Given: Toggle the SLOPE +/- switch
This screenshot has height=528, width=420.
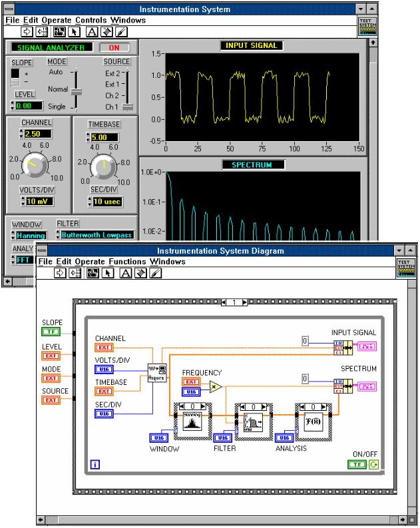Looking at the screenshot, I should 15,77.
